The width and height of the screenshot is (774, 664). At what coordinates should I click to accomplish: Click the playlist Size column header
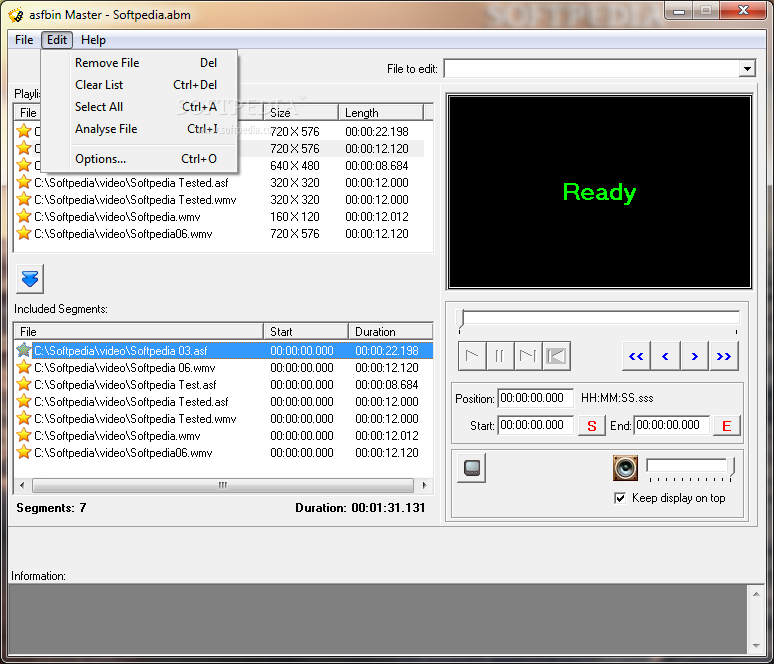[x=301, y=113]
